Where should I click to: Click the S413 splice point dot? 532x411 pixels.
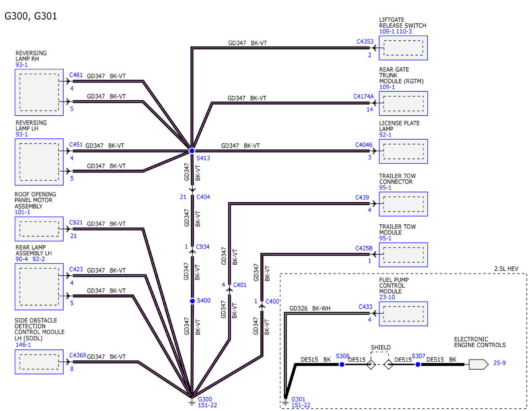pos(192,151)
